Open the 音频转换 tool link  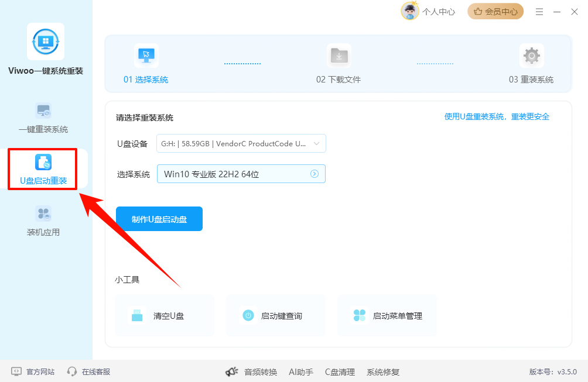pyautogui.click(x=261, y=372)
